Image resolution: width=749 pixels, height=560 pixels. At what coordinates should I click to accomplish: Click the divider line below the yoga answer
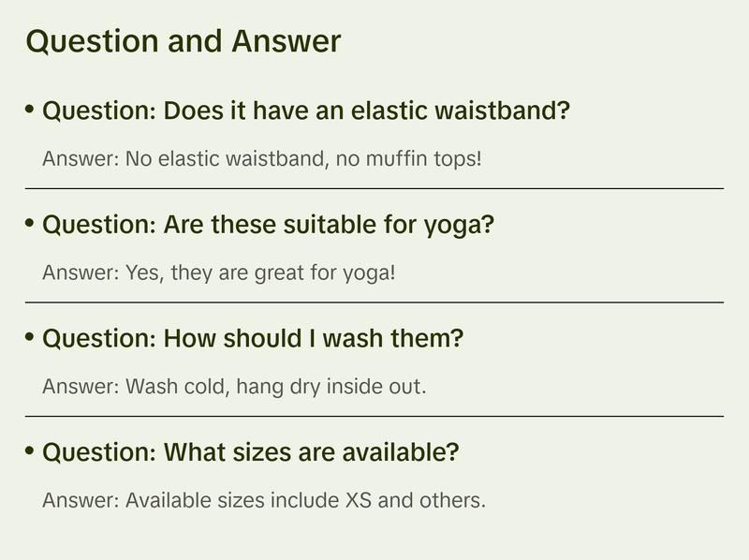374,302
